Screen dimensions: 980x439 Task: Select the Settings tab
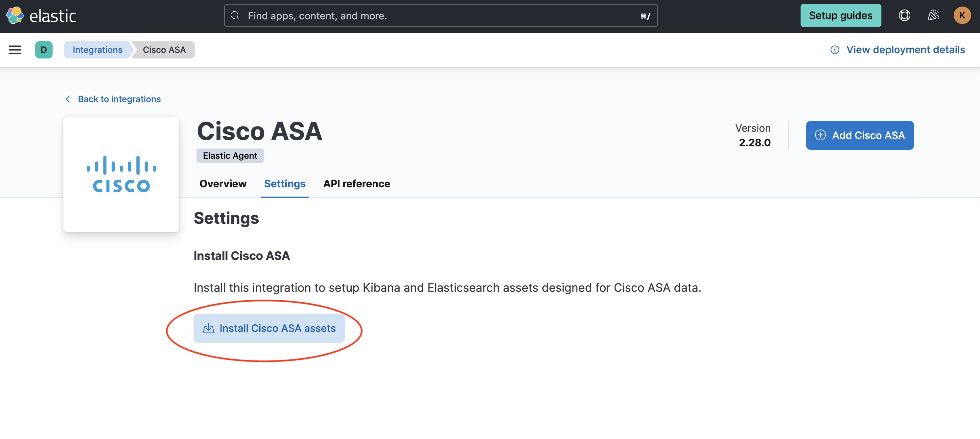285,184
